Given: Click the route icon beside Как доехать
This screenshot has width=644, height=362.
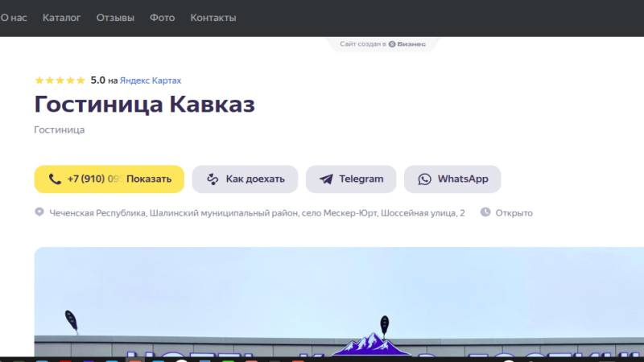Looking at the screenshot, I should coord(213,179).
